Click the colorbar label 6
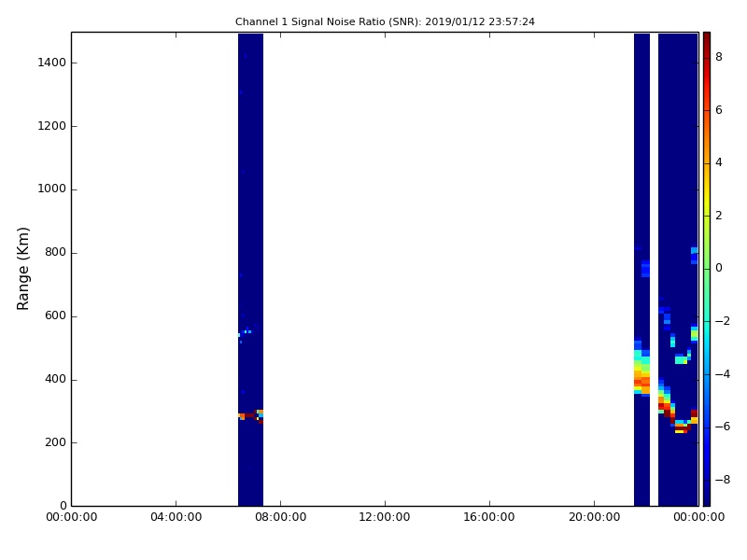 point(719,110)
